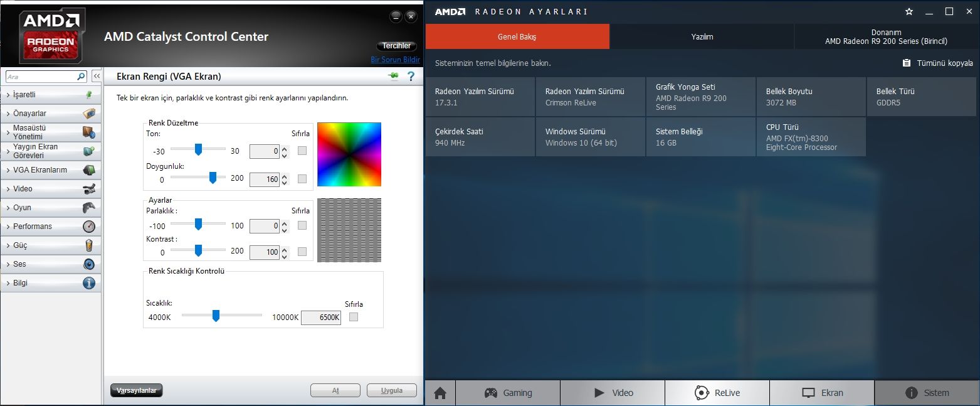Toggle the Parlaklık Sıfırla checkbox
Screen dimensions: 980x406
click(x=302, y=225)
